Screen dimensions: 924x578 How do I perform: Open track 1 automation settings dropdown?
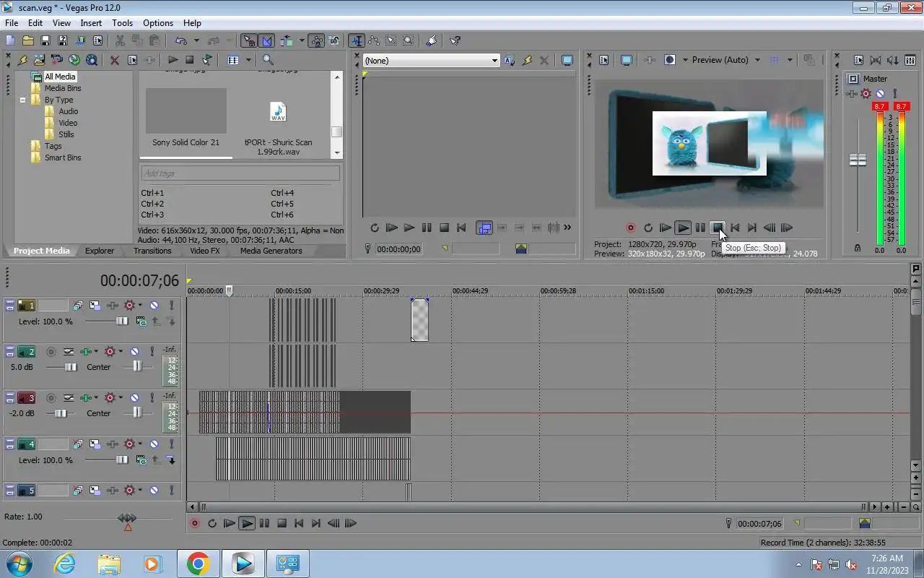(140, 306)
